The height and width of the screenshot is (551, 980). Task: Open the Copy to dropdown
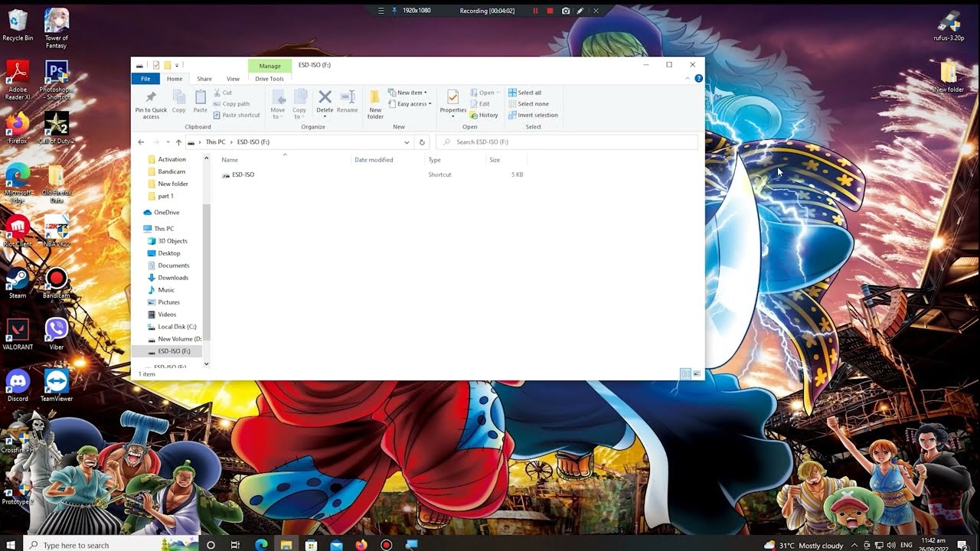tap(299, 104)
